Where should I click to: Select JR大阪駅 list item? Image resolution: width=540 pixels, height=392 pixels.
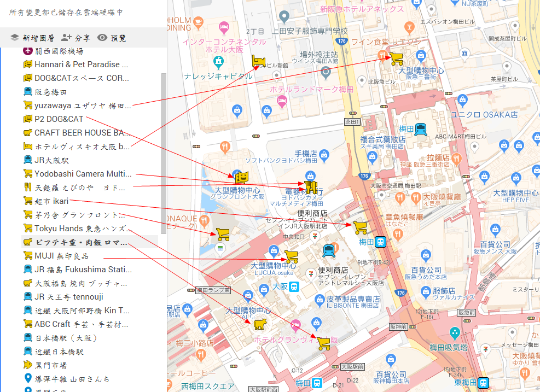46,160
